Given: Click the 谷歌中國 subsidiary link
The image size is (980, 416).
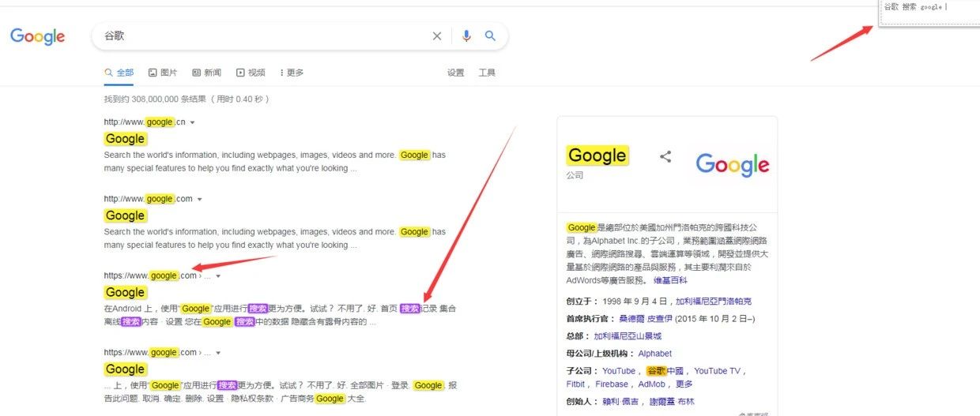Looking at the screenshot, I should point(665,371).
